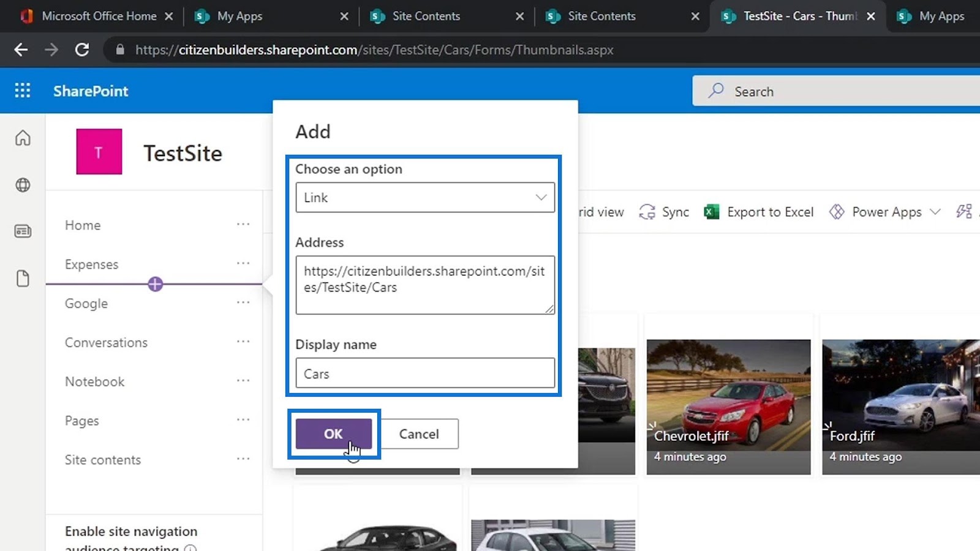Image resolution: width=980 pixels, height=551 pixels.
Task: Expand the Power Apps dropdown chevron
Action: pos(935,212)
